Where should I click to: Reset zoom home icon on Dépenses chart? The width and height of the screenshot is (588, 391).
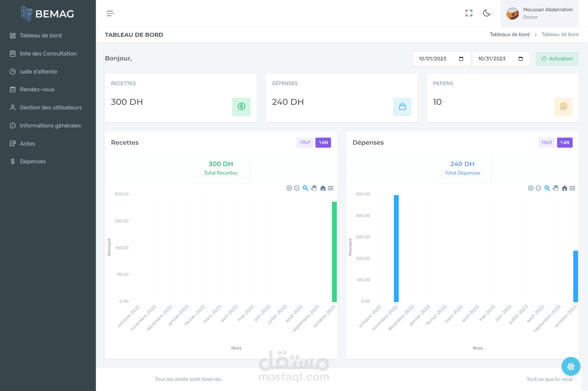[x=564, y=188]
